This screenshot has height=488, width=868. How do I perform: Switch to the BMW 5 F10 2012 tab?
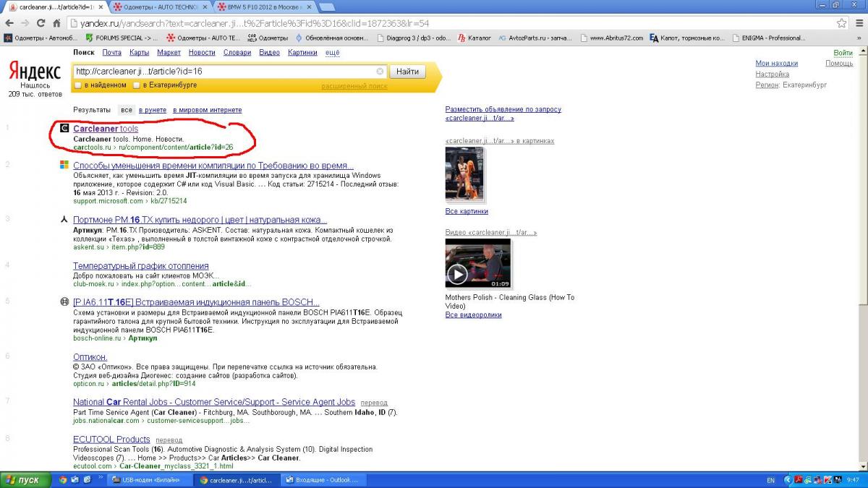pos(264,7)
